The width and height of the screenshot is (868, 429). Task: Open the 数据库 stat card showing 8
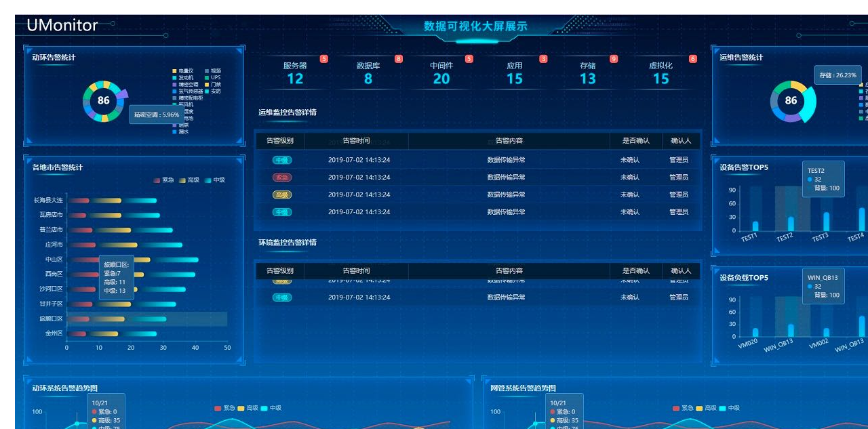coord(368,73)
